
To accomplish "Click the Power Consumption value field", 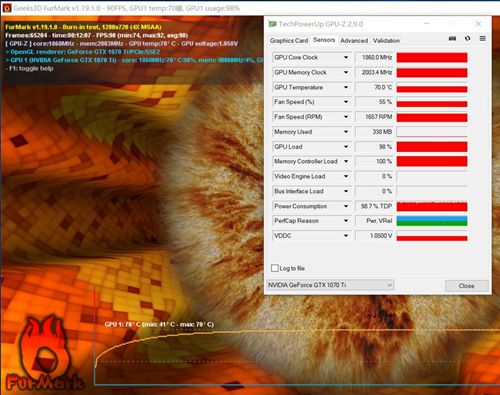I will (375, 206).
